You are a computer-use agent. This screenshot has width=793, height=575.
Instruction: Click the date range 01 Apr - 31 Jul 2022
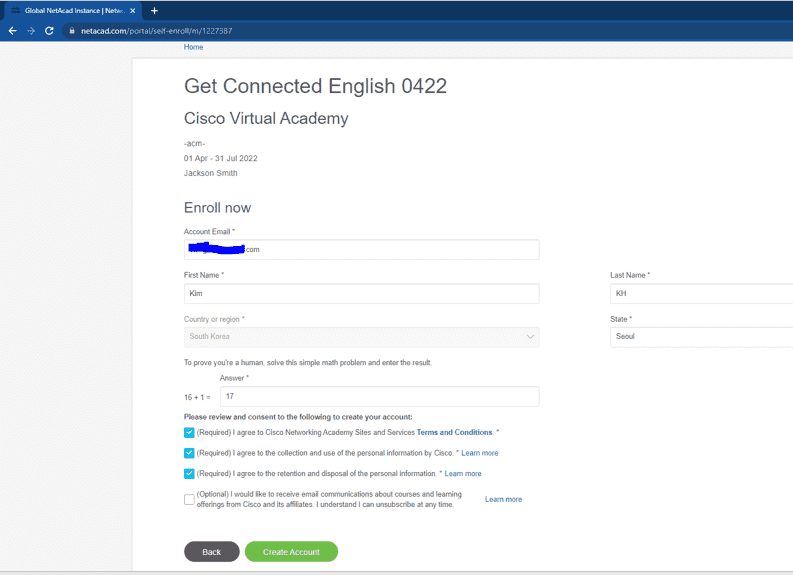(221, 158)
